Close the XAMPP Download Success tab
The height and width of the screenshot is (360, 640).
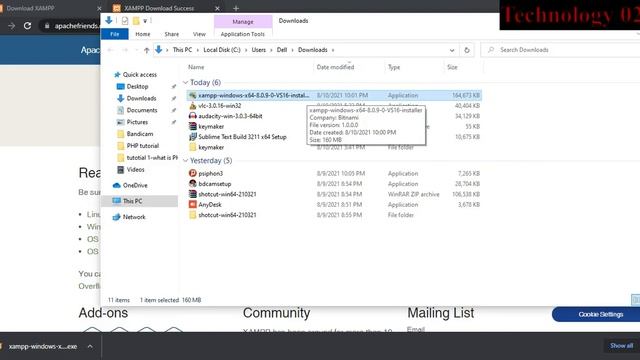217,8
